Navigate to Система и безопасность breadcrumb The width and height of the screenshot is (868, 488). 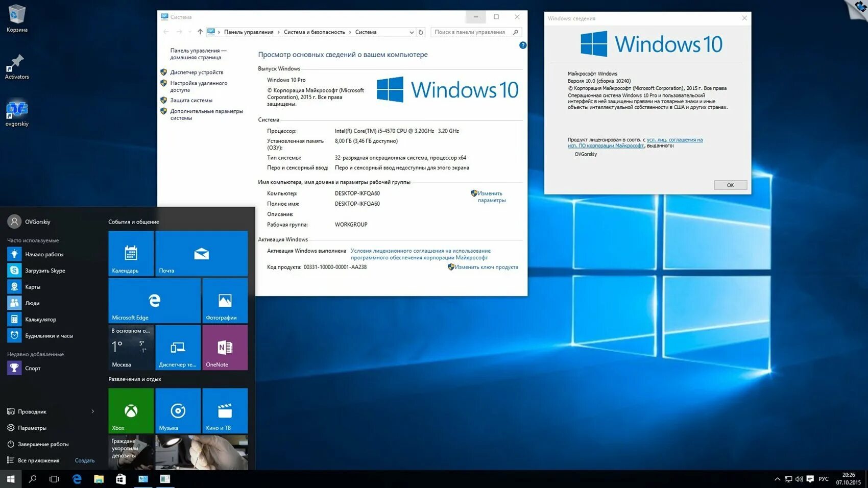point(315,32)
